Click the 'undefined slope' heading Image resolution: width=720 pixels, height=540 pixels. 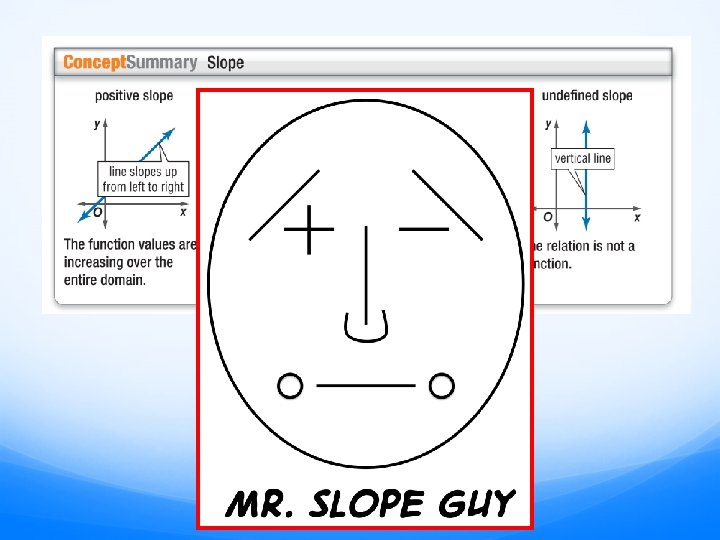[x=587, y=96]
